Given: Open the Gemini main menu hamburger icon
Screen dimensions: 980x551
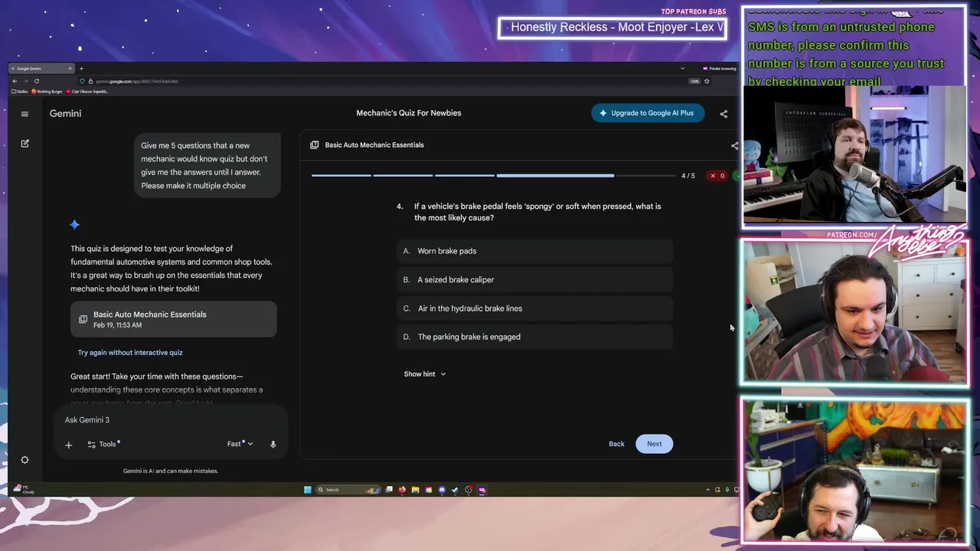Looking at the screenshot, I should click(24, 114).
